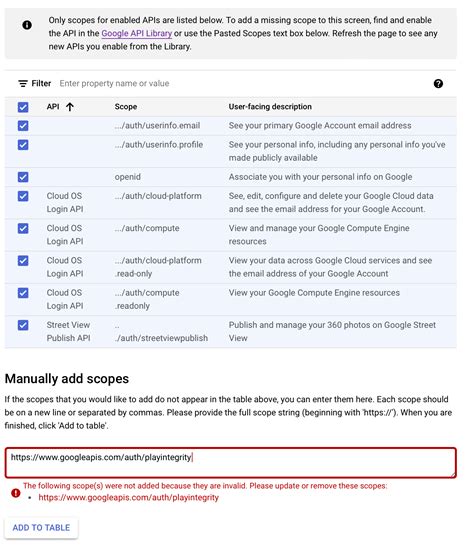Image resolution: width=474 pixels, height=551 pixels.
Task: Deselect the auth/compute scope checkbox
Action: tap(23, 228)
